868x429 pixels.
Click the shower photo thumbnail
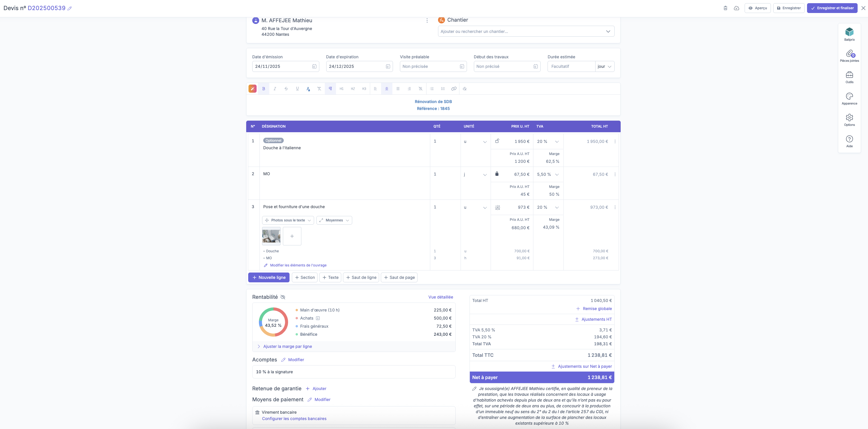click(271, 236)
